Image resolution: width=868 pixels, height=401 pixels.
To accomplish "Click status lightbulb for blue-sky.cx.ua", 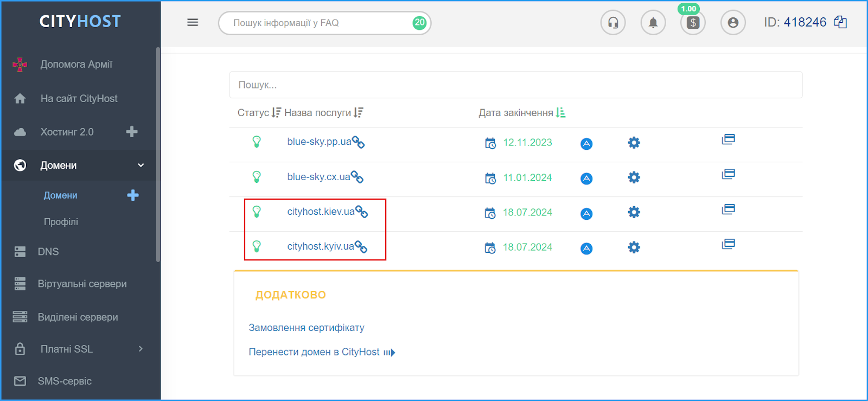I will pos(257,177).
